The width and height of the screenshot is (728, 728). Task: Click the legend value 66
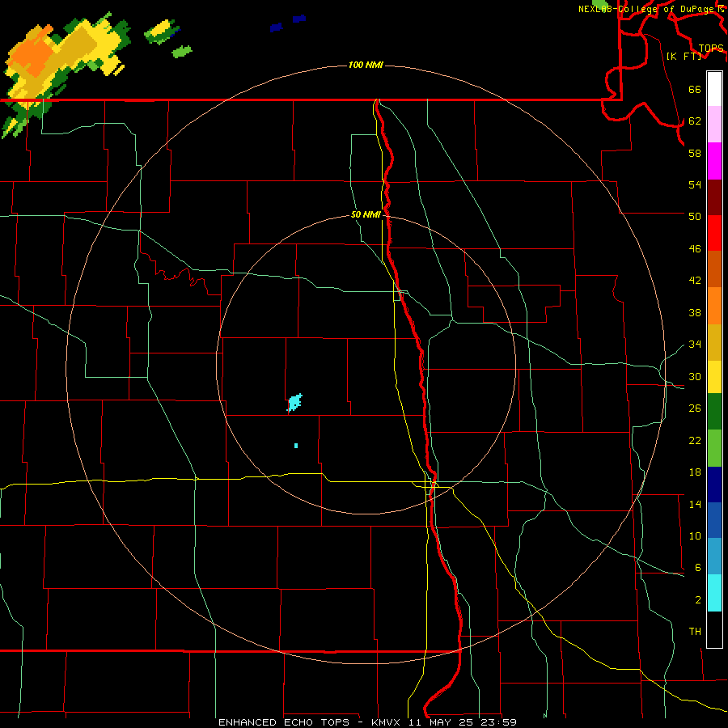coord(695,90)
